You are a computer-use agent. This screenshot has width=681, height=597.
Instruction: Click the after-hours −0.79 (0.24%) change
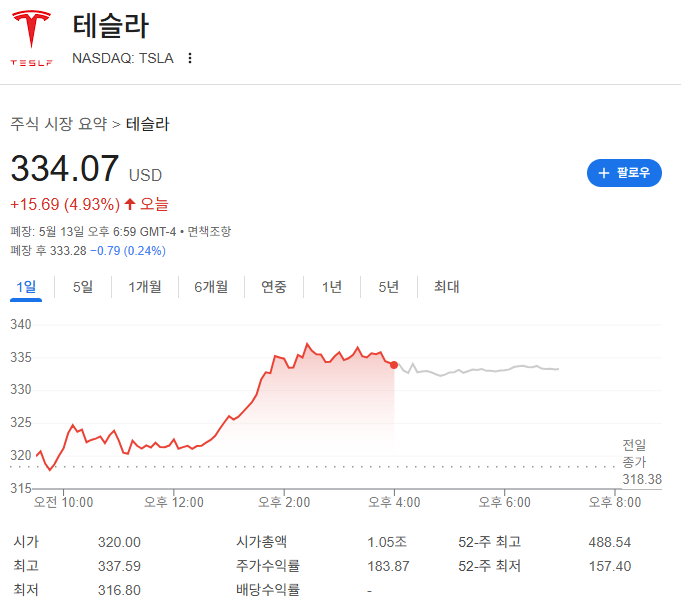tap(128, 251)
